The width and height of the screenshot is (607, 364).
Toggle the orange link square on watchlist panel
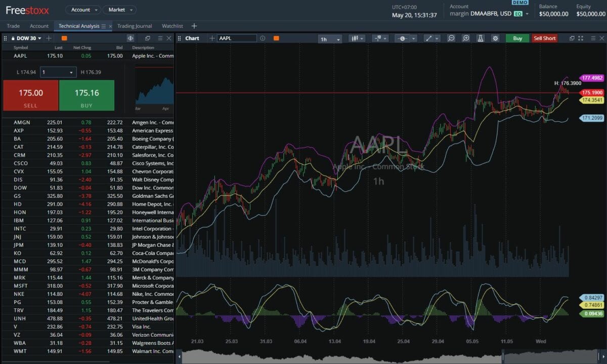(64, 38)
